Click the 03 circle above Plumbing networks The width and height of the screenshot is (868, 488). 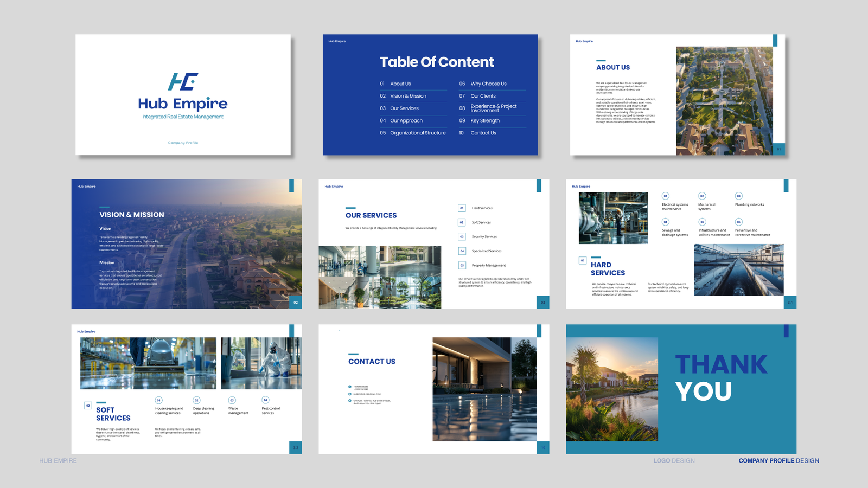[x=738, y=196]
